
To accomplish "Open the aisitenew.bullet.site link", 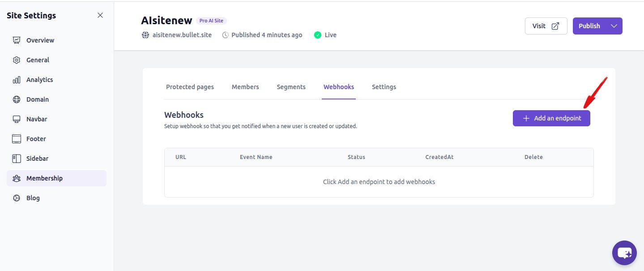I will (182, 35).
